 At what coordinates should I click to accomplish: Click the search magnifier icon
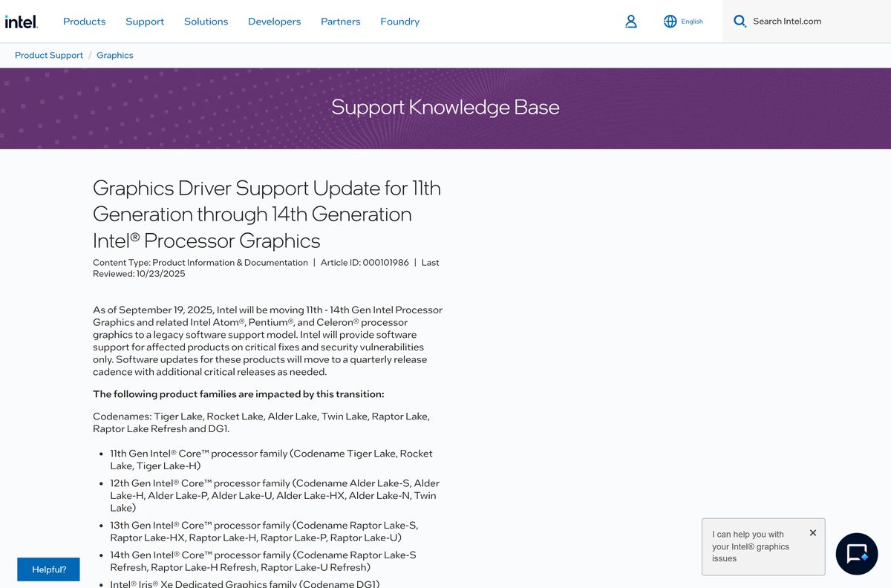(x=740, y=22)
